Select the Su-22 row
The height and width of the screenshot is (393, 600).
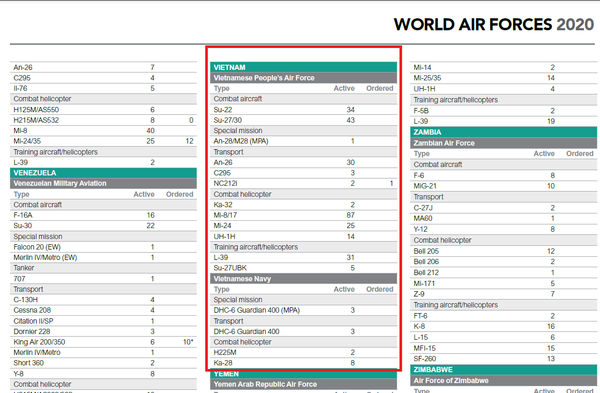303,109
